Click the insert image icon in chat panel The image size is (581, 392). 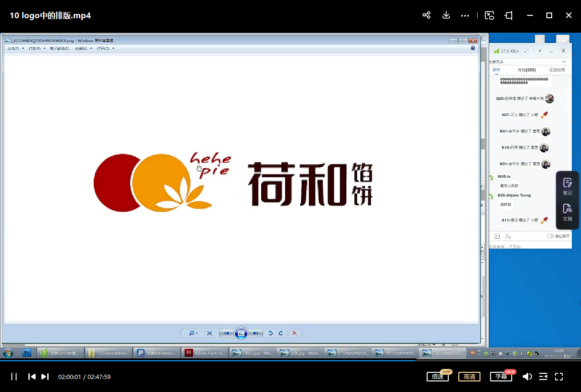497,236
